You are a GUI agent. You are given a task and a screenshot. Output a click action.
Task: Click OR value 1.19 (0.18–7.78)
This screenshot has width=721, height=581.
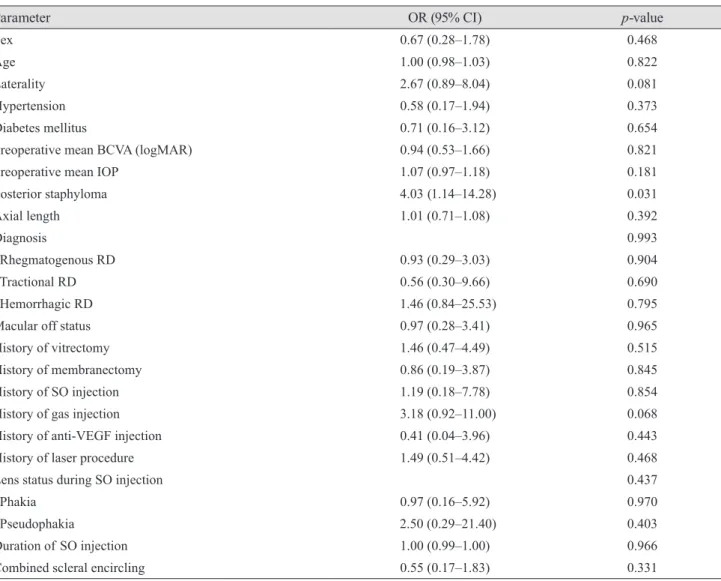pos(445,392)
